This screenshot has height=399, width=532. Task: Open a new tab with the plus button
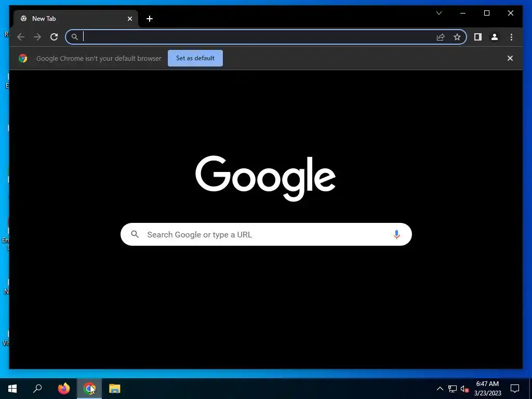150,19
